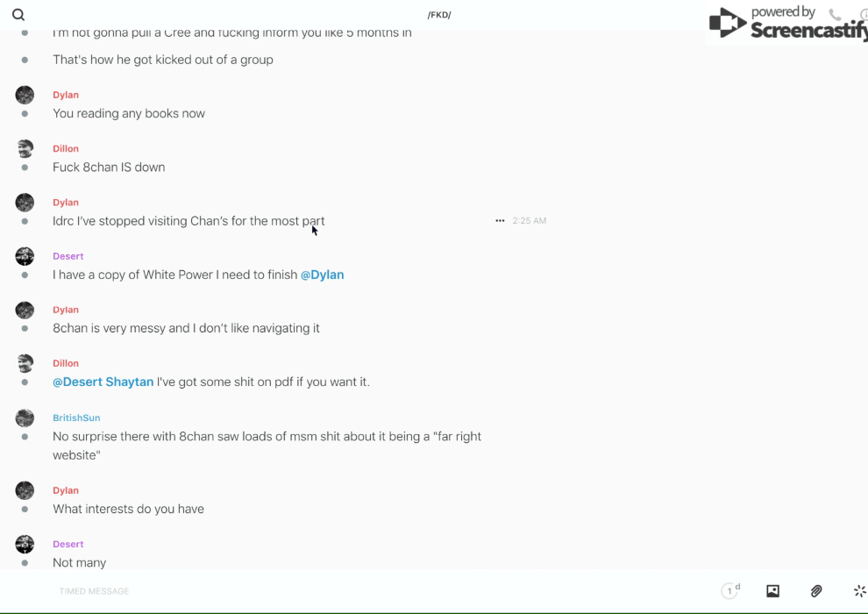The width and height of the screenshot is (868, 614).
Task: Start a voice call with phone icon
Action: 835,15
